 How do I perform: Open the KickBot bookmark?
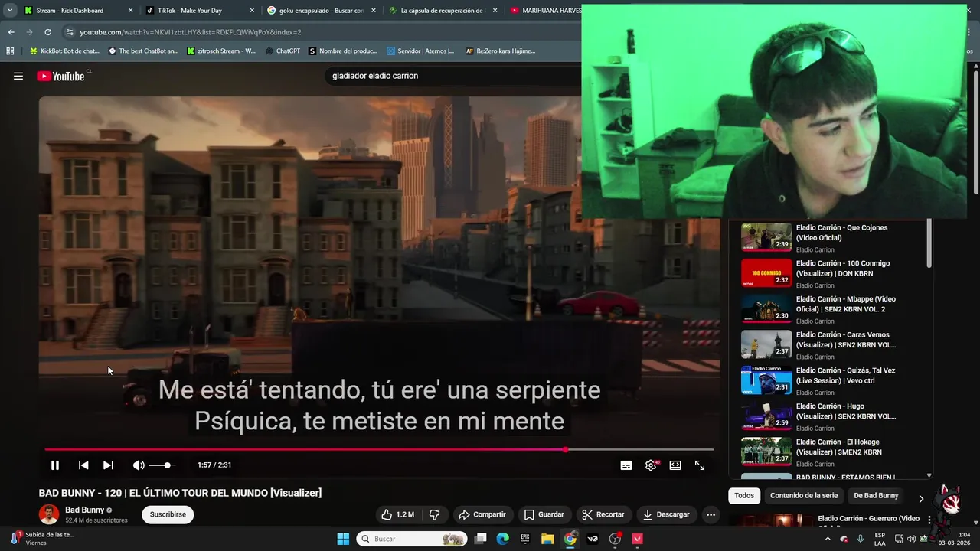pos(64,51)
